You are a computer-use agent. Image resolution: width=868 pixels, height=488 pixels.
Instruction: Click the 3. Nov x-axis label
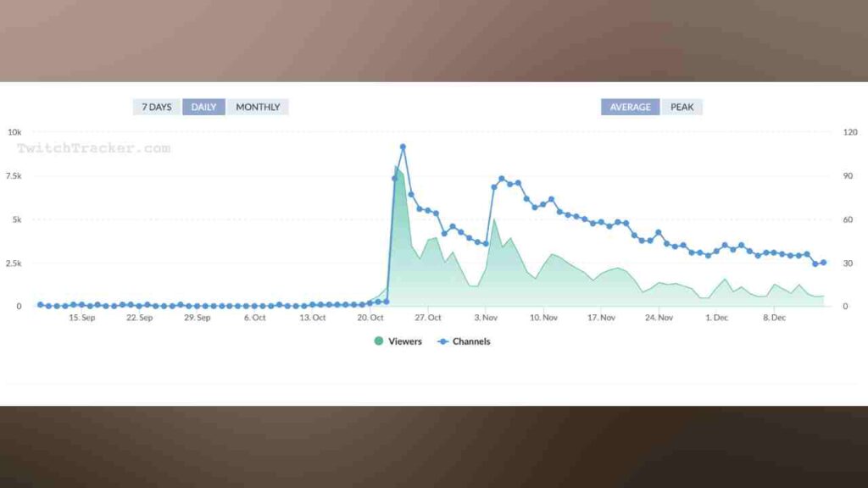pos(487,318)
